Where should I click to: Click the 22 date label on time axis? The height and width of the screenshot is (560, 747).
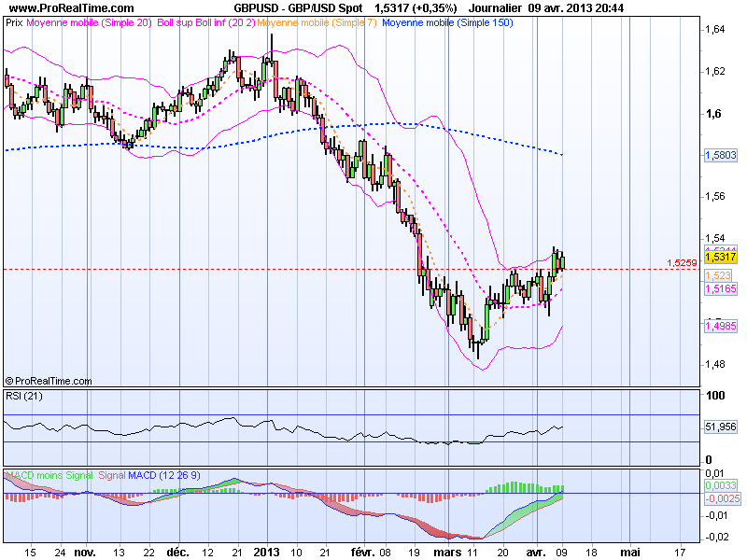pos(148,553)
